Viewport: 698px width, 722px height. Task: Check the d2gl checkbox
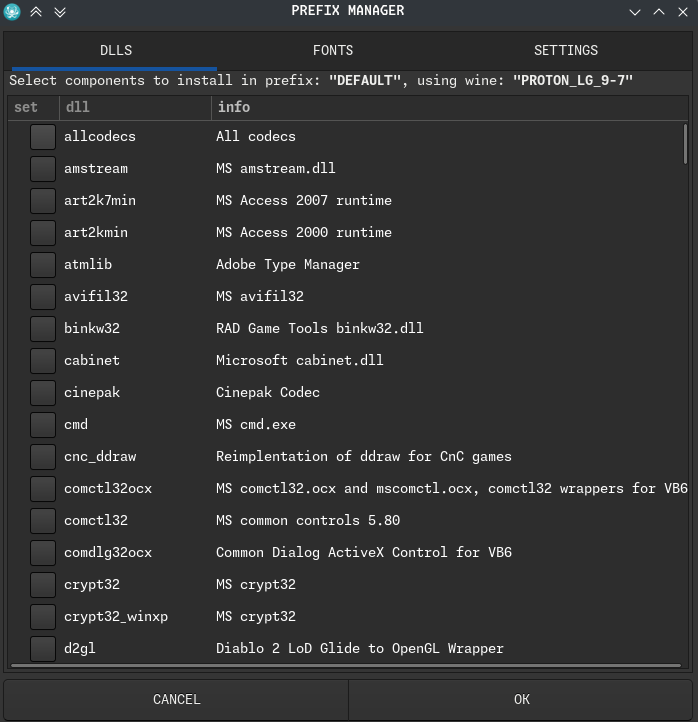[x=43, y=649]
